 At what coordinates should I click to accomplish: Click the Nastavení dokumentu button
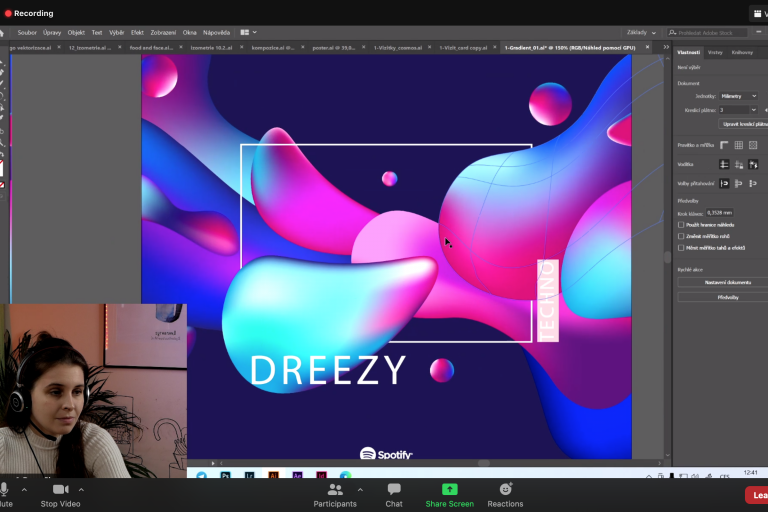point(721,282)
